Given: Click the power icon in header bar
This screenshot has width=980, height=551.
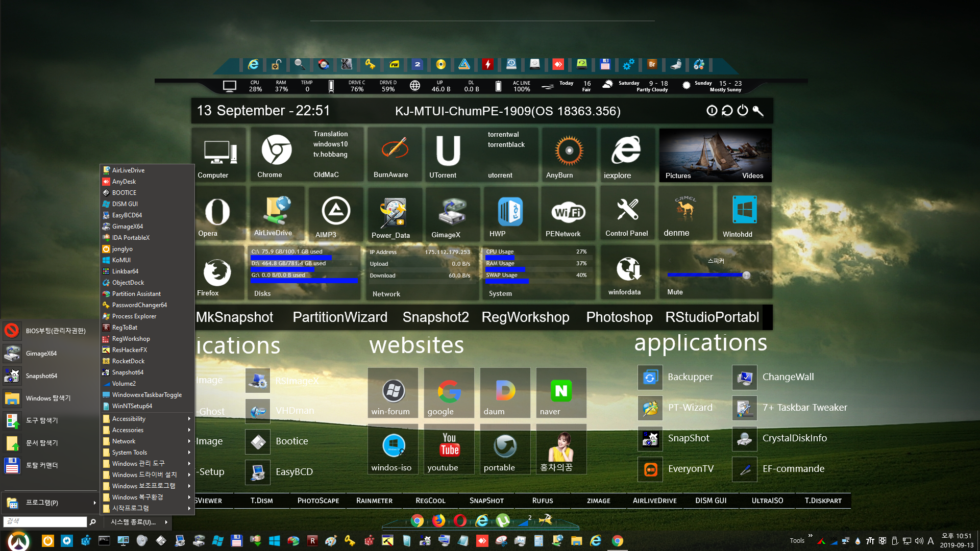Looking at the screenshot, I should click(x=743, y=110).
